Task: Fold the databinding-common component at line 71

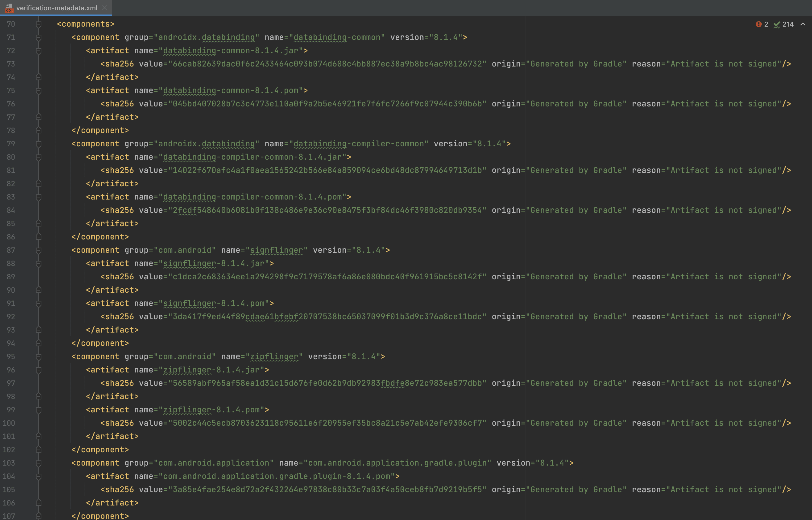Action: point(39,37)
